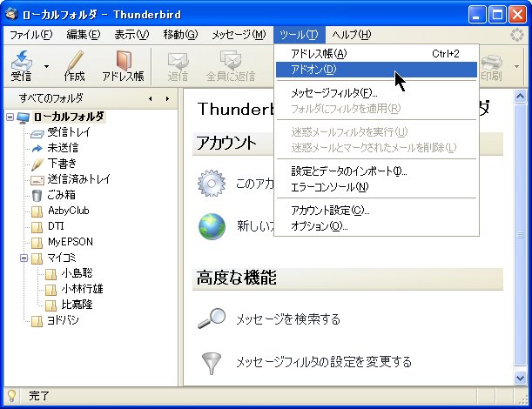Collapse the ローカルフォルダ tree node
Image resolution: width=532 pixels, height=409 pixels.
[x=10, y=117]
